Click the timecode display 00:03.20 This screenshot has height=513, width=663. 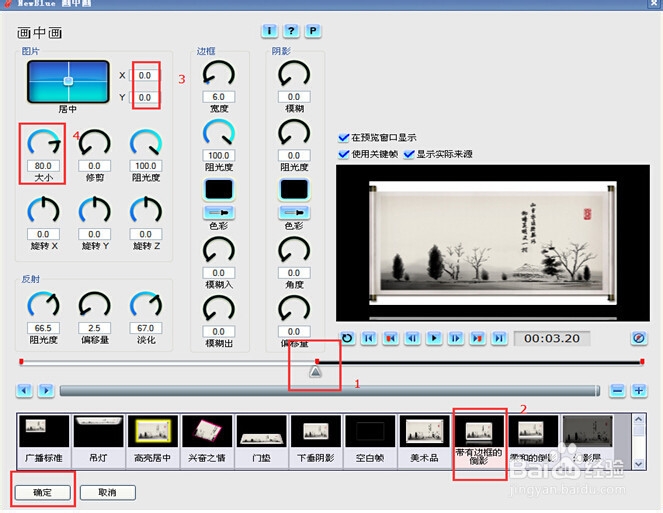tap(552, 338)
